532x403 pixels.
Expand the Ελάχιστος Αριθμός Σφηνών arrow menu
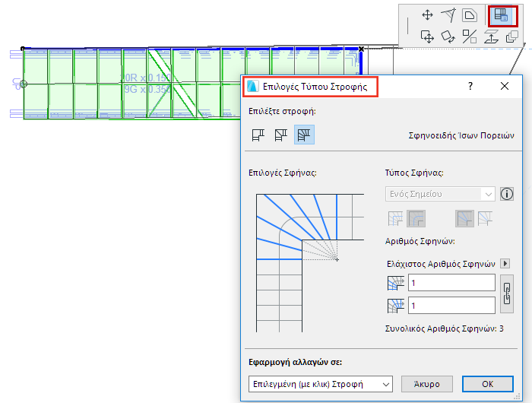(505, 263)
